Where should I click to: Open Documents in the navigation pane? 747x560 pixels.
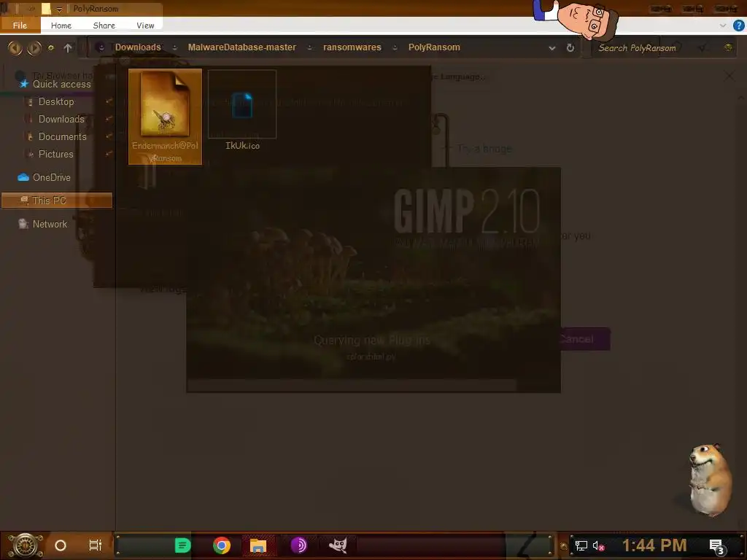63,136
